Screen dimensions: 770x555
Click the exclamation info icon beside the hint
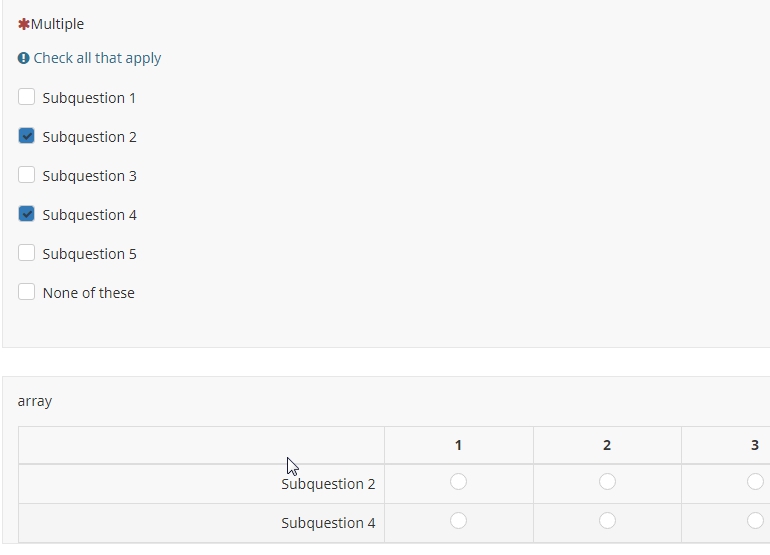[x=23, y=58]
